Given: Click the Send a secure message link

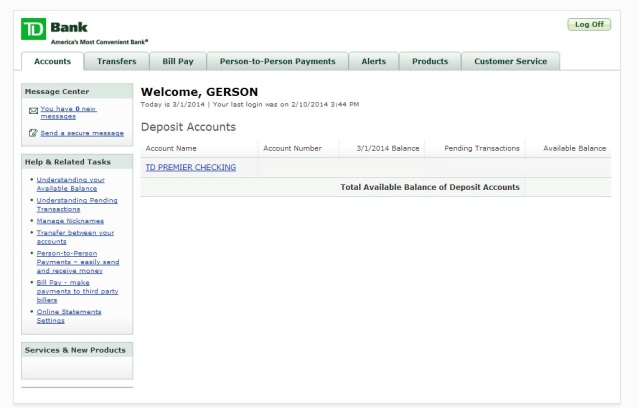Looking at the screenshot, I should (82, 133).
